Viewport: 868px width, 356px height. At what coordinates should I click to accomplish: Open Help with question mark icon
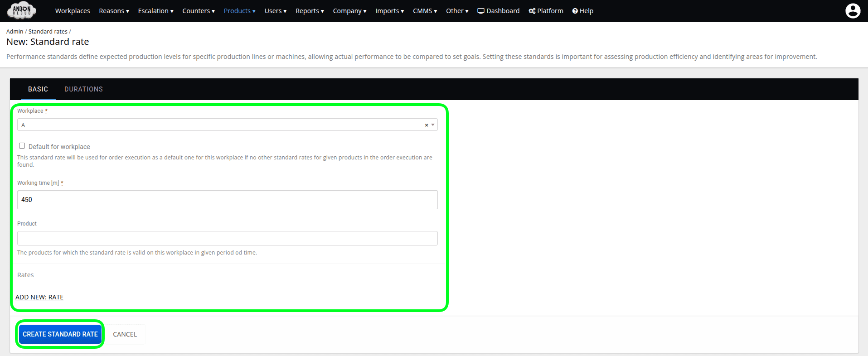[x=582, y=11]
